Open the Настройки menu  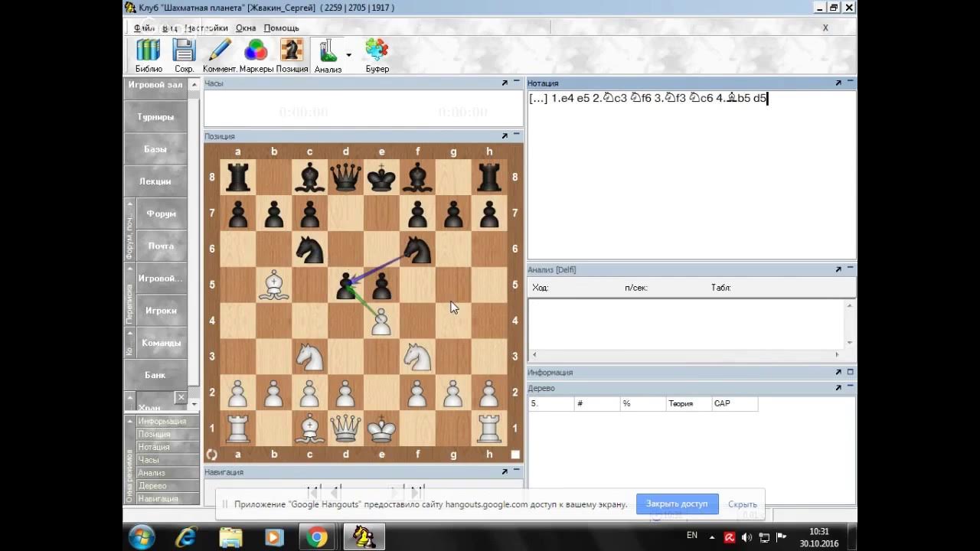coord(206,28)
